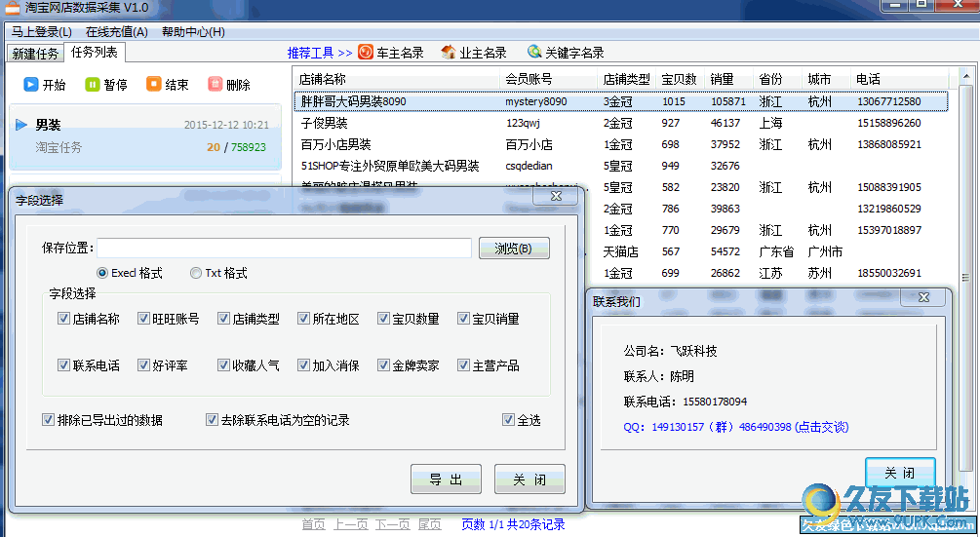Click the 保存位置 path input field

tap(285, 248)
